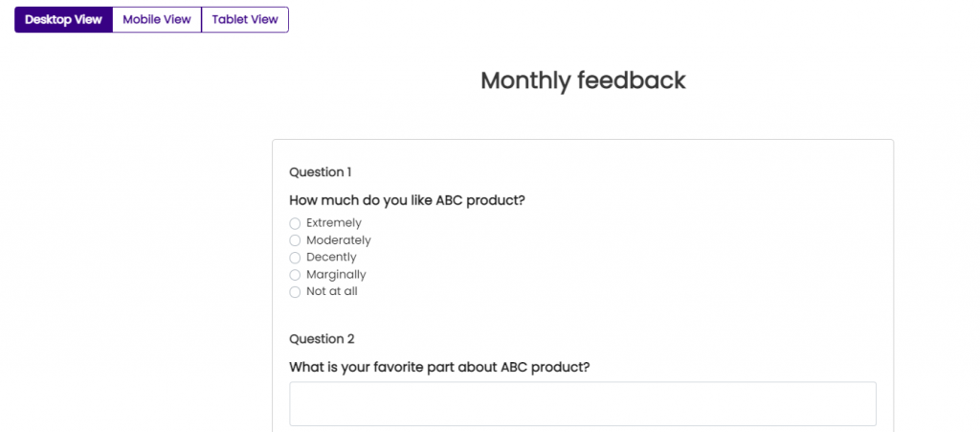Select the Extremely radio button circle
Image resolution: width=980 pixels, height=432 pixels.
coord(295,224)
